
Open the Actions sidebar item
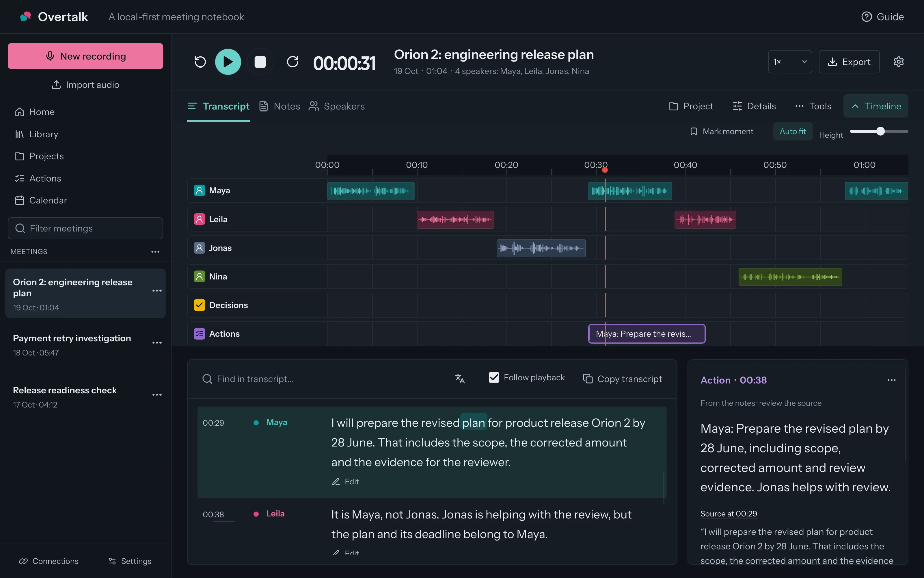pos(38,178)
